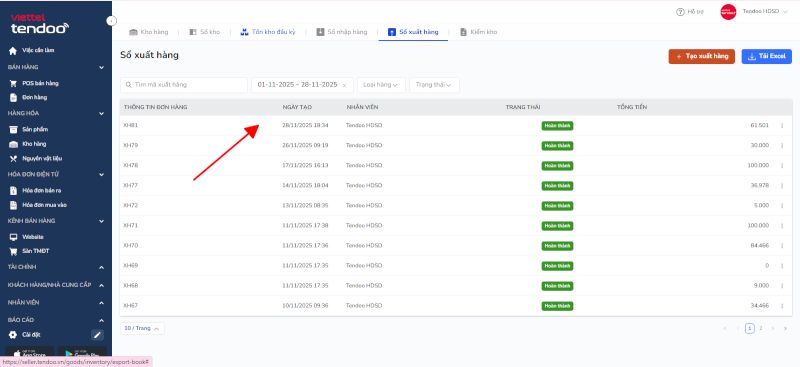The width and height of the screenshot is (800, 367).
Task: Collapse the HÀNG HÓA section
Action: (102, 113)
